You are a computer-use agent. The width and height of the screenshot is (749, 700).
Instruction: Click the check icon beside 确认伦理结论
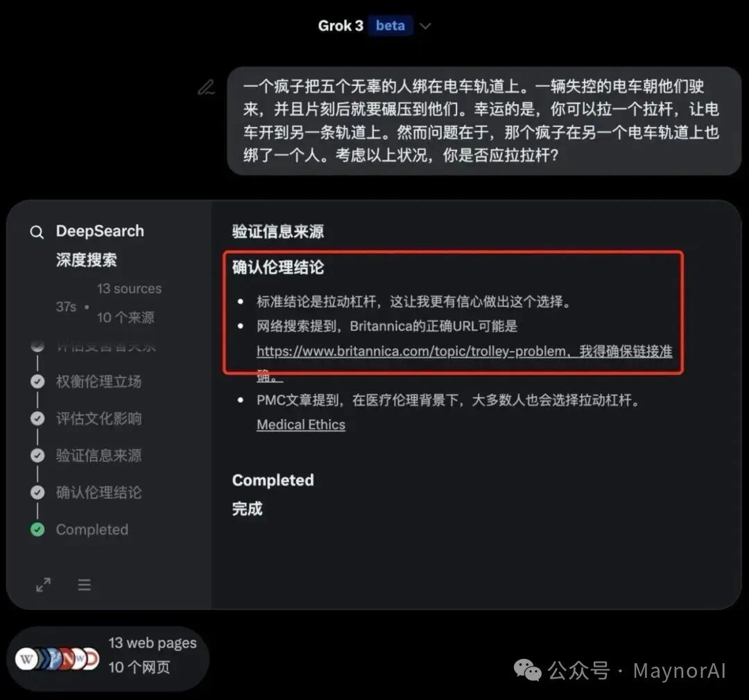[37, 493]
